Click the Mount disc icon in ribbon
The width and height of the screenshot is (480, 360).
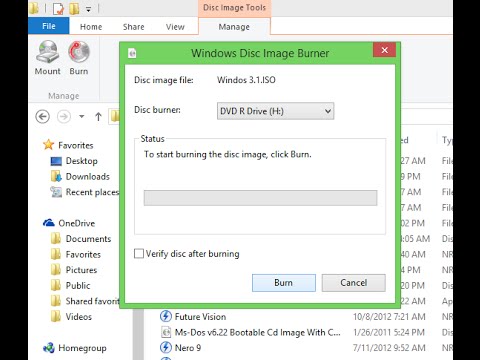pyautogui.click(x=48, y=57)
